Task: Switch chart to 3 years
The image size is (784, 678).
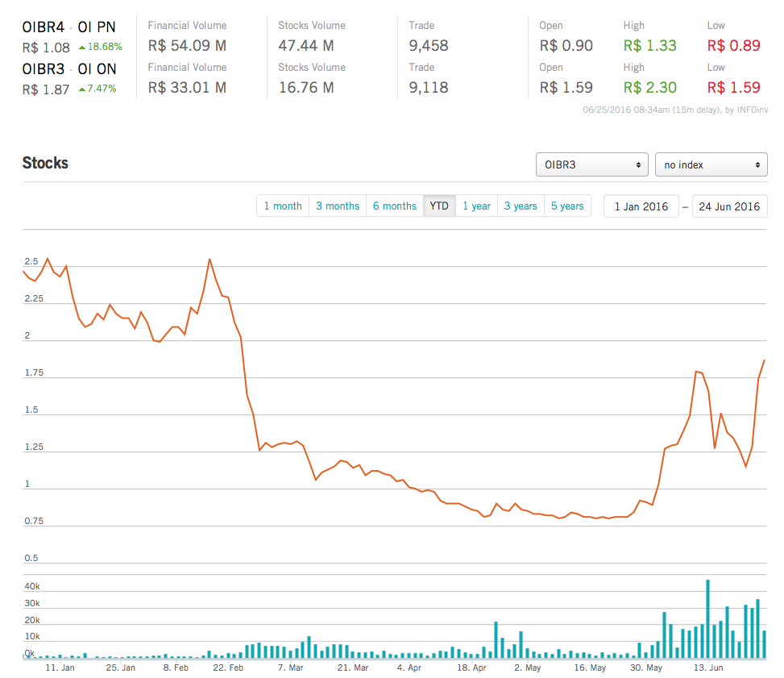Action: tap(521, 206)
